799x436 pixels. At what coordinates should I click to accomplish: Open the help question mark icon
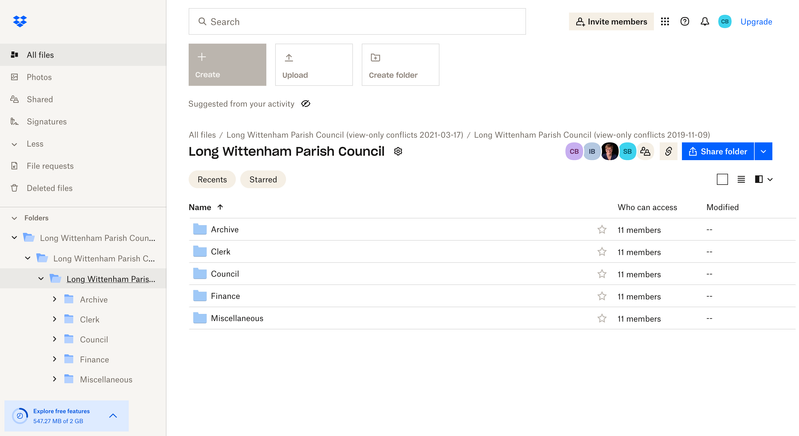coord(685,21)
